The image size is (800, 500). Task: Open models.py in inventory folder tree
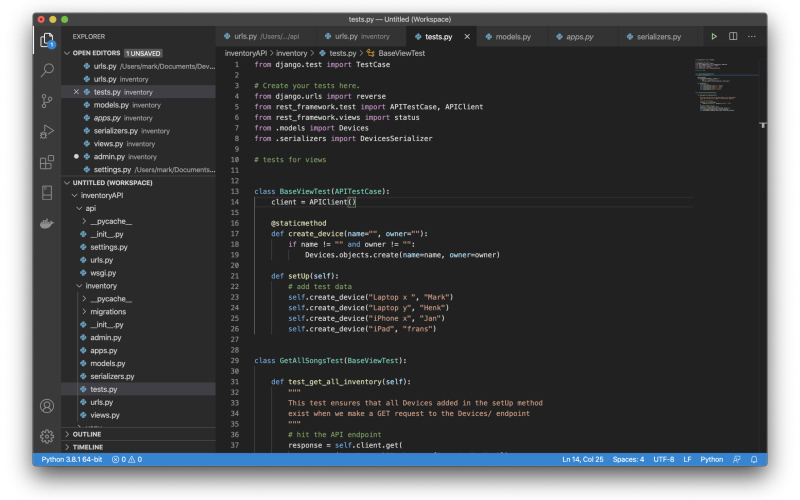click(x=108, y=363)
